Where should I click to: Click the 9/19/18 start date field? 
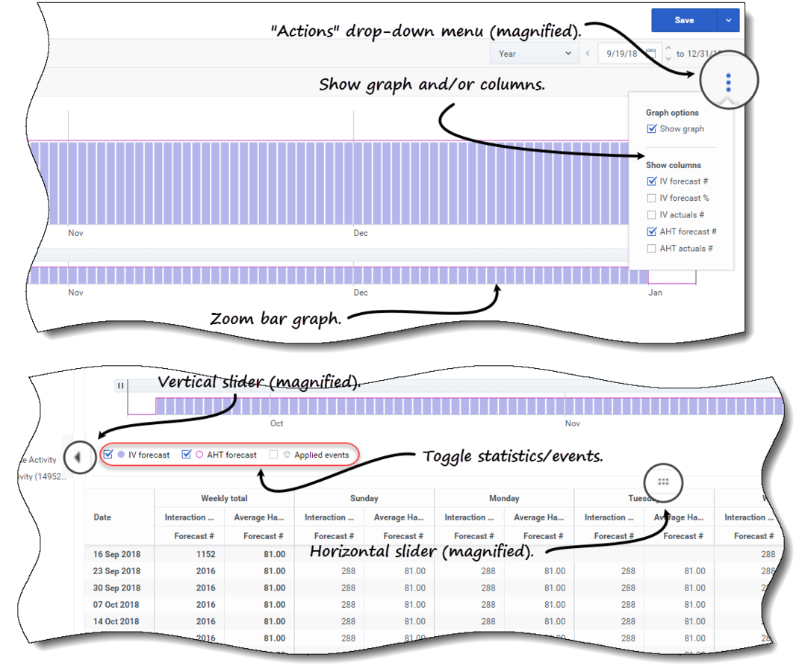pos(622,53)
